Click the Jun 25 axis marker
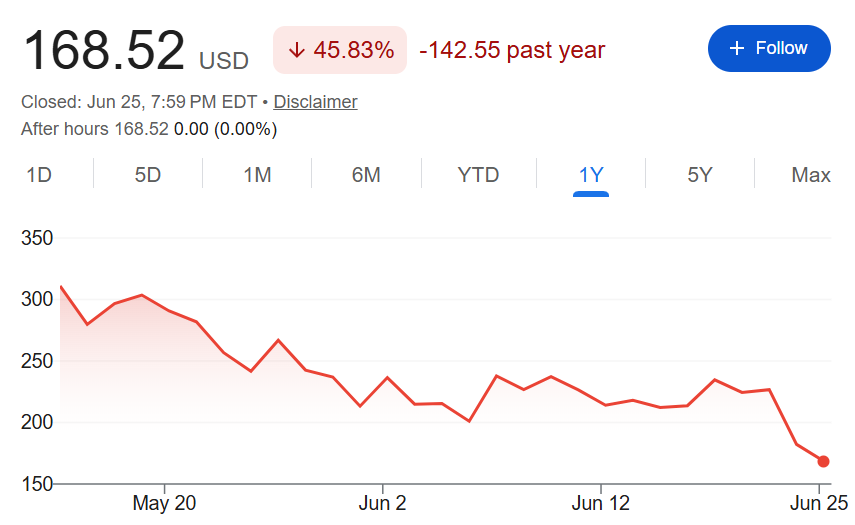 pyautogui.click(x=819, y=503)
